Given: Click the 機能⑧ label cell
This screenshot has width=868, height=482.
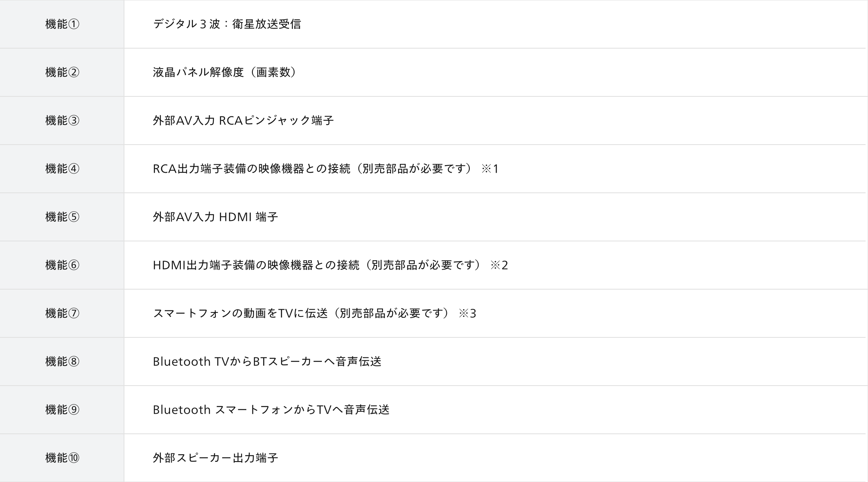Looking at the screenshot, I should click(x=62, y=361).
